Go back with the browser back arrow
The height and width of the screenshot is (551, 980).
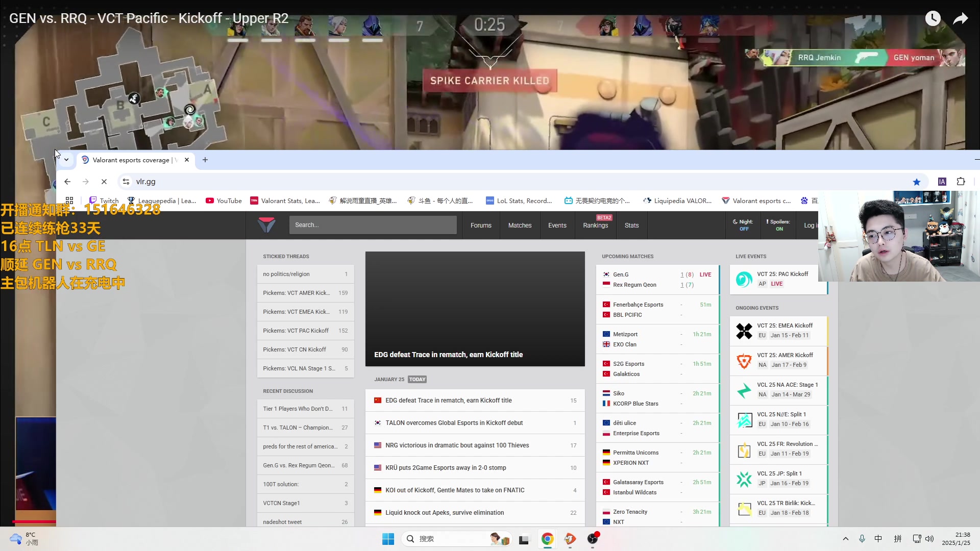(67, 182)
